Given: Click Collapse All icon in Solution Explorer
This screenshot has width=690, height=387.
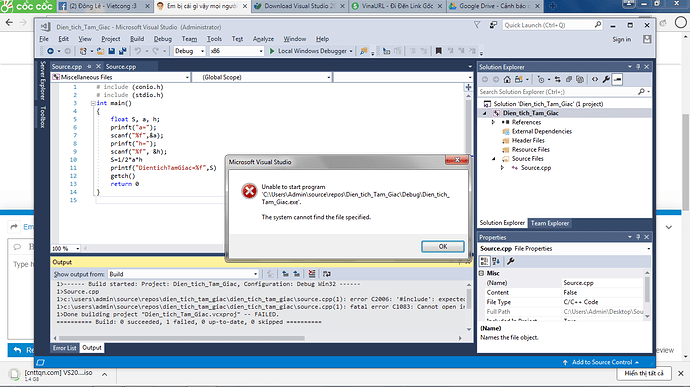Looking at the screenshot, I should (x=569, y=80).
